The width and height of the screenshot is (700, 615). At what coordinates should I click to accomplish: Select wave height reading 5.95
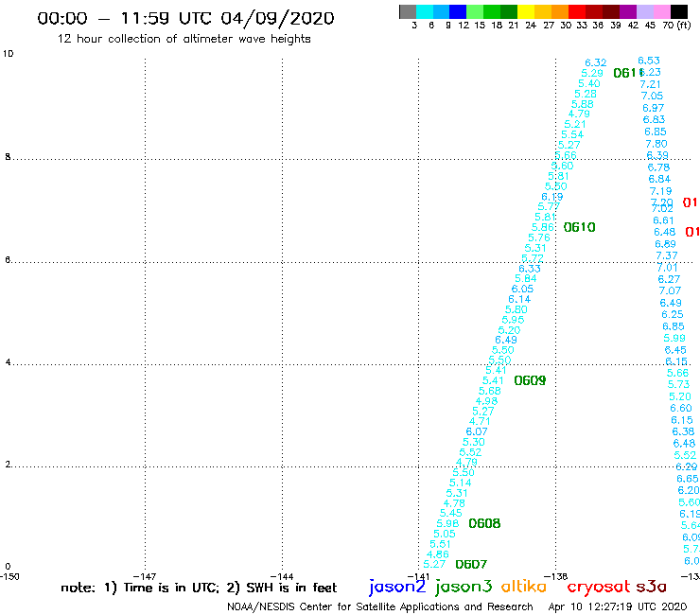coord(513,320)
